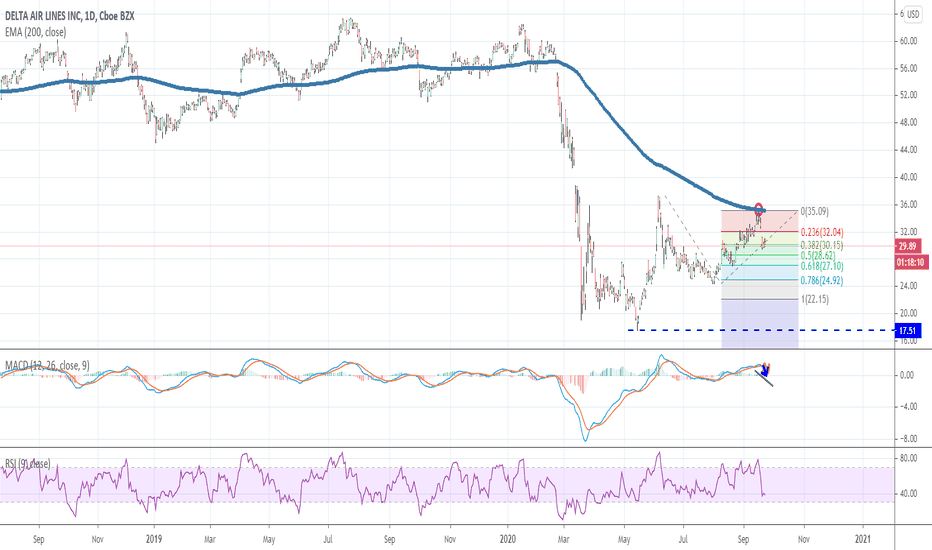Click the MACD axis -4.00 value

click(x=907, y=407)
